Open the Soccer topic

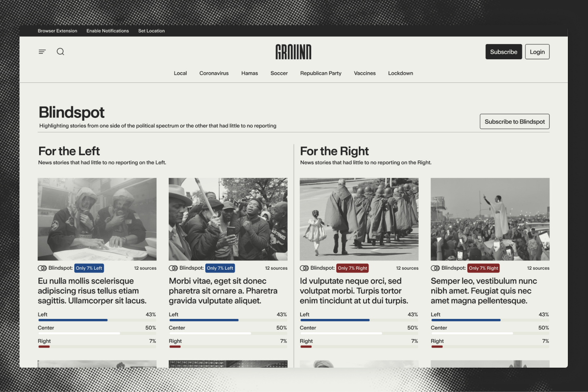tap(279, 73)
